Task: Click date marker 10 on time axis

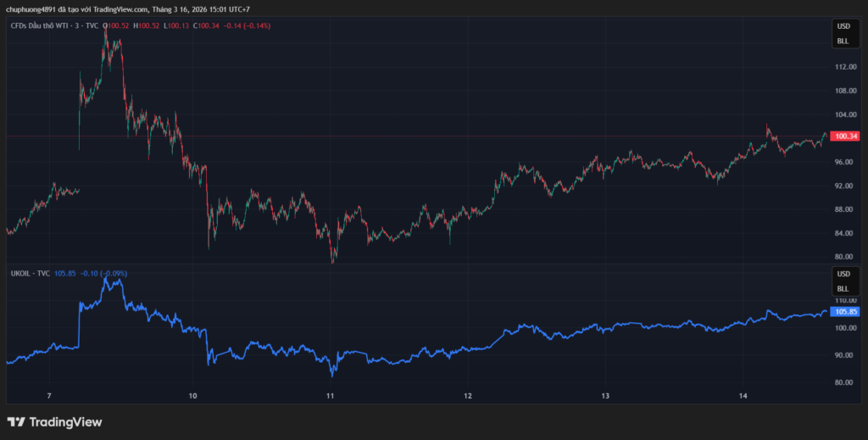Action: click(x=192, y=396)
